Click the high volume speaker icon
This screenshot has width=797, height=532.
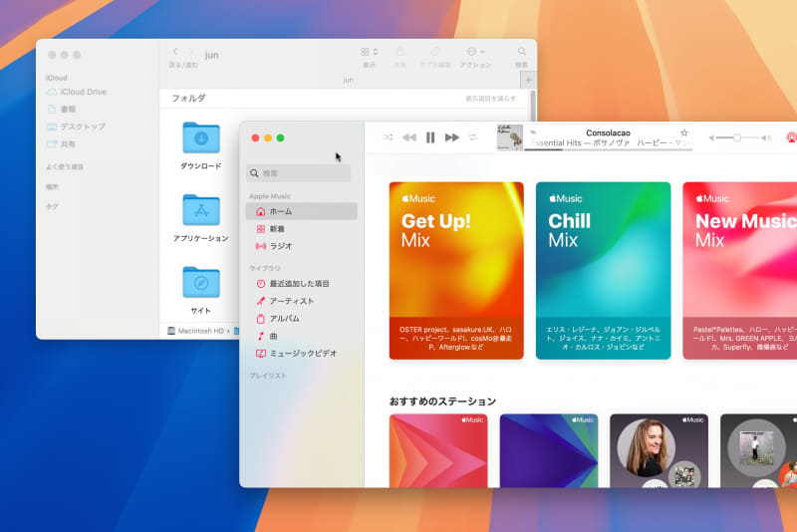[x=766, y=137]
